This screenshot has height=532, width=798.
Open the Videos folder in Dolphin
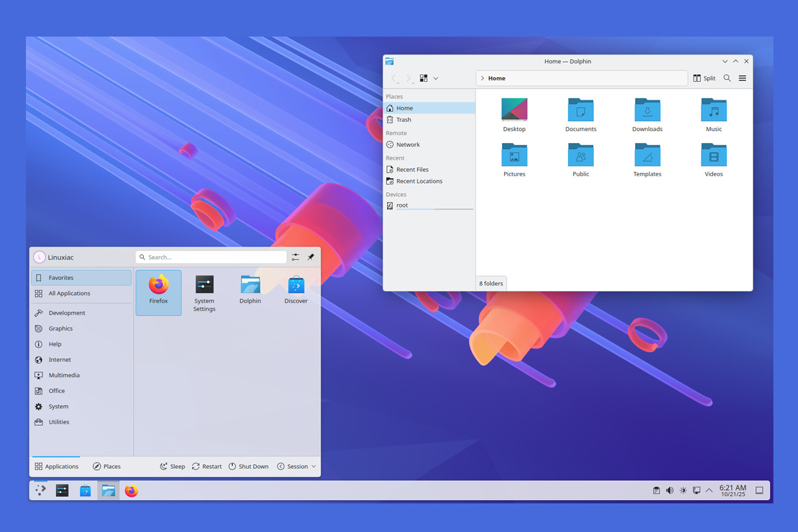tap(714, 160)
